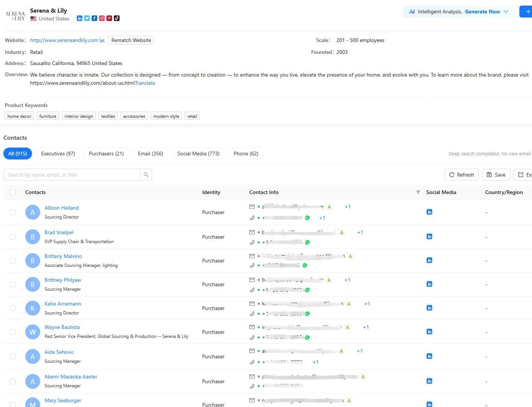Expand Brad Voelpel's extra email
This screenshot has width=532, height=407.
(x=360, y=232)
